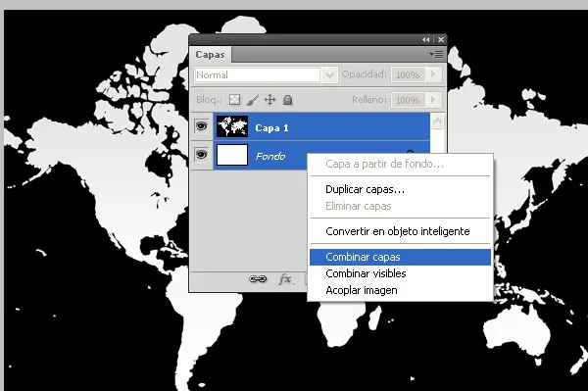
Task: Switch to the Capas tab
Action: point(210,55)
